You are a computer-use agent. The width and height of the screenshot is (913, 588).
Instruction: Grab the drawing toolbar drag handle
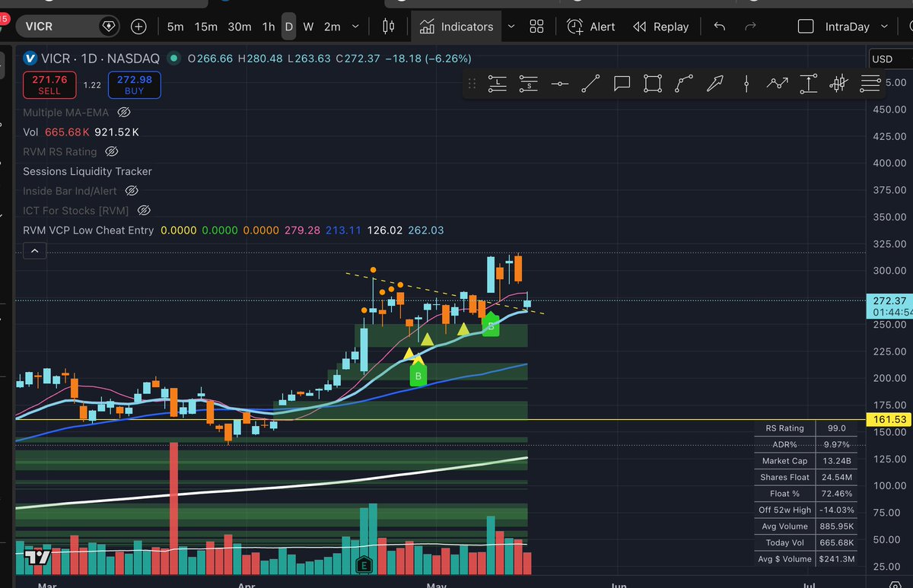472,84
